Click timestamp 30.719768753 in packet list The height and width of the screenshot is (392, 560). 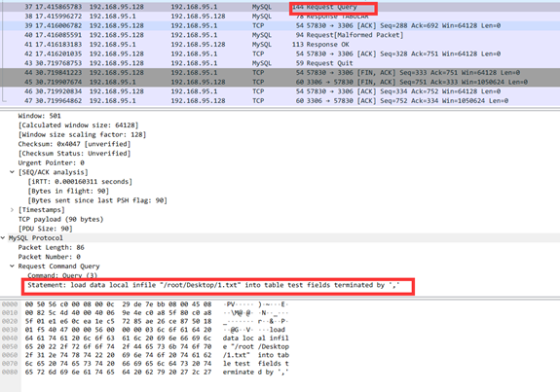coord(58,63)
